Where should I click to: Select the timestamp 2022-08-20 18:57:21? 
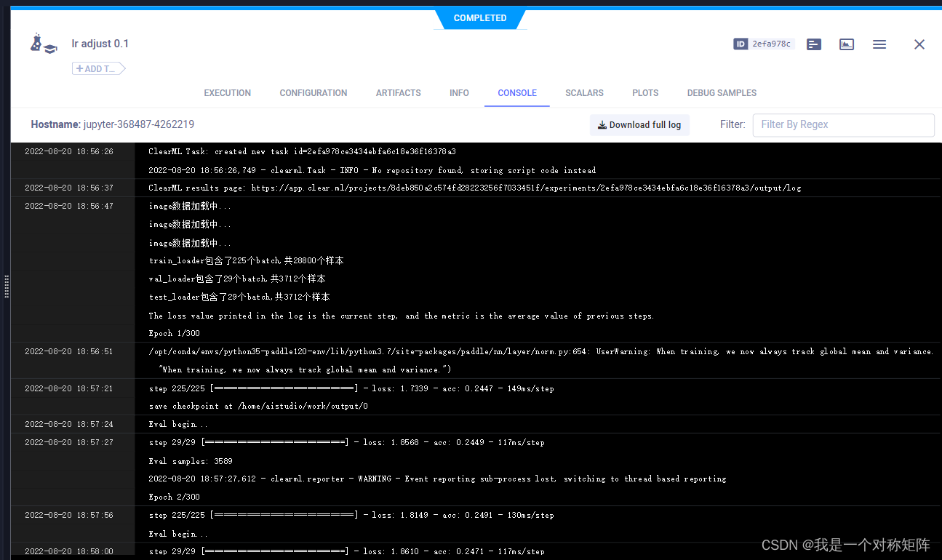(69, 388)
